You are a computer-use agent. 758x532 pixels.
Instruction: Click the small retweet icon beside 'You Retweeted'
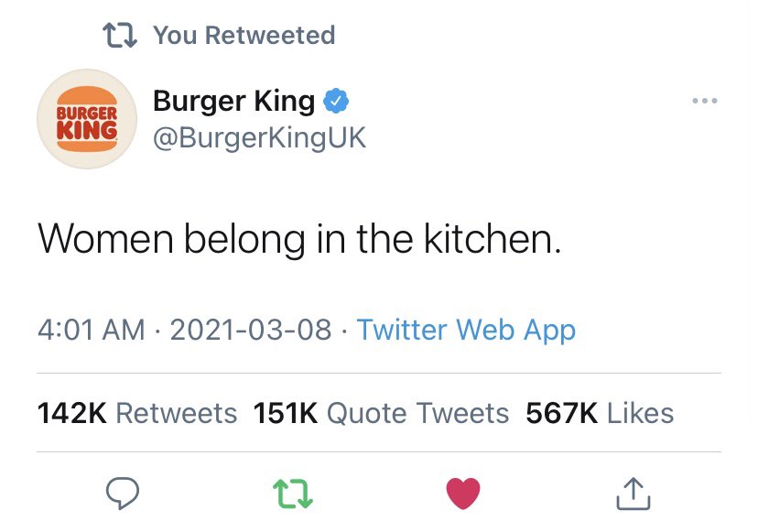(x=119, y=36)
